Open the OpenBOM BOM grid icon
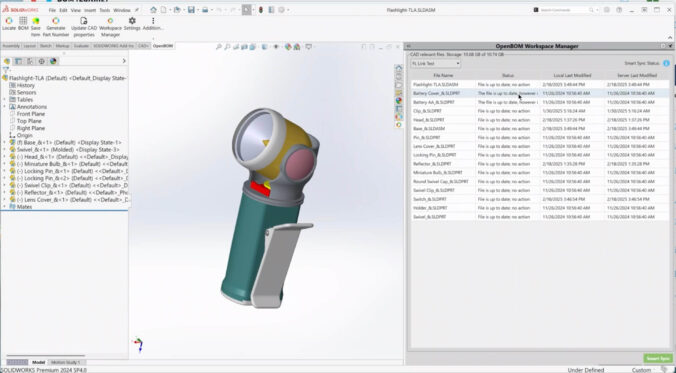The image size is (676, 373). (23, 21)
